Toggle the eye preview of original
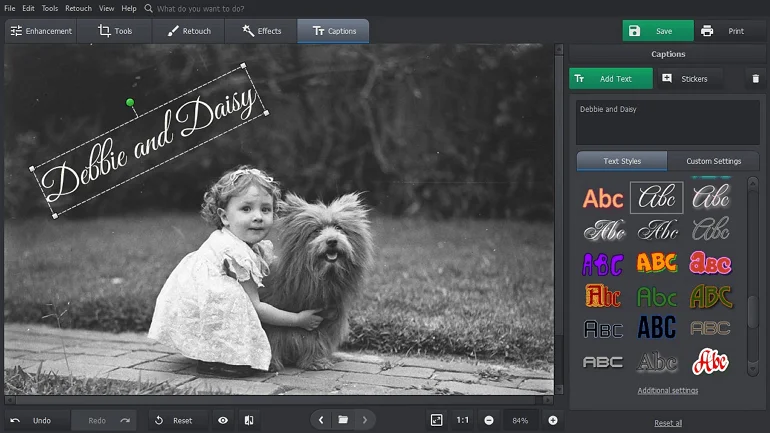This screenshot has height=433, width=770. [x=223, y=420]
